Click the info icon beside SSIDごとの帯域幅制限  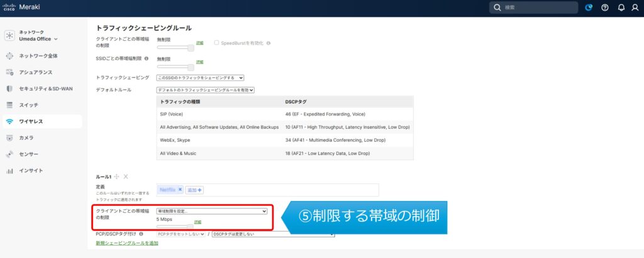pyautogui.click(x=147, y=58)
